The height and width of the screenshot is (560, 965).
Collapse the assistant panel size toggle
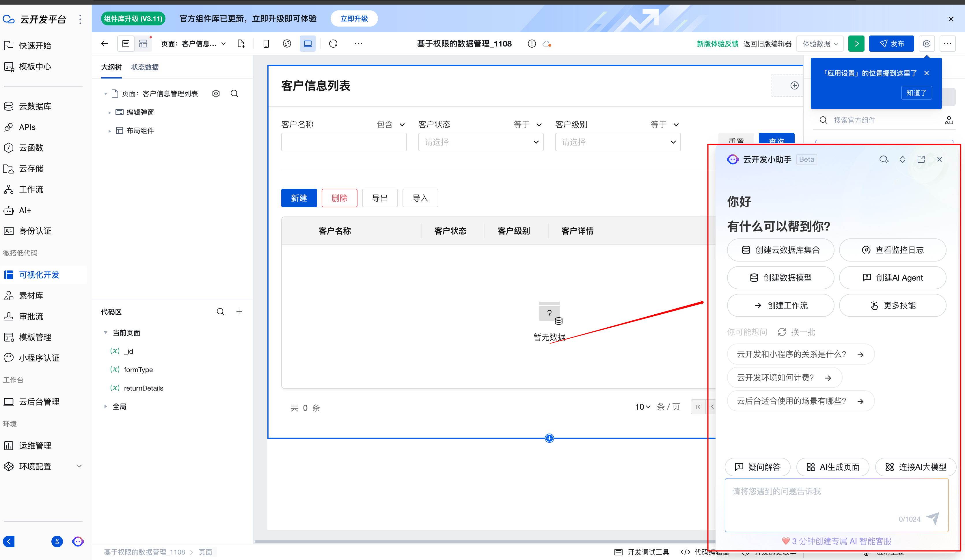click(x=903, y=159)
